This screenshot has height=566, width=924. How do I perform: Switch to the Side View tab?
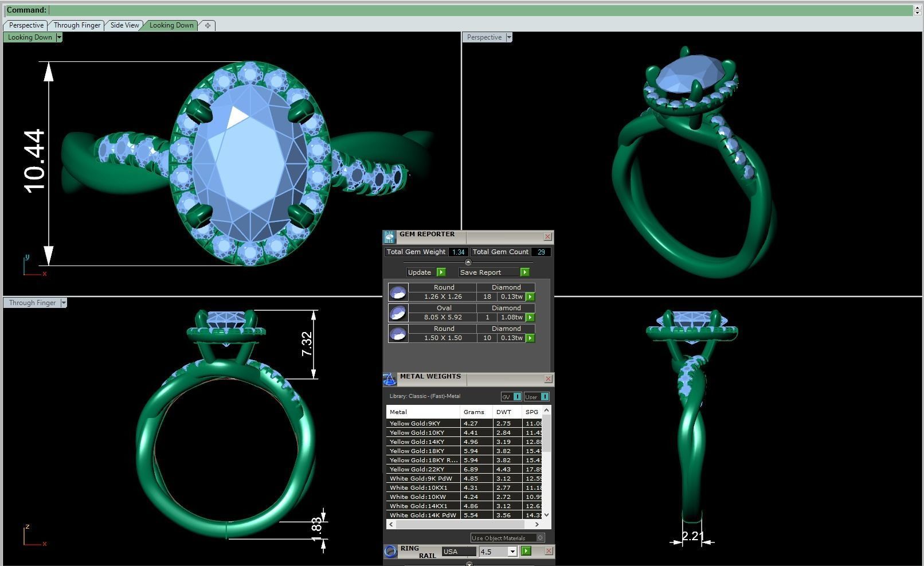[124, 25]
